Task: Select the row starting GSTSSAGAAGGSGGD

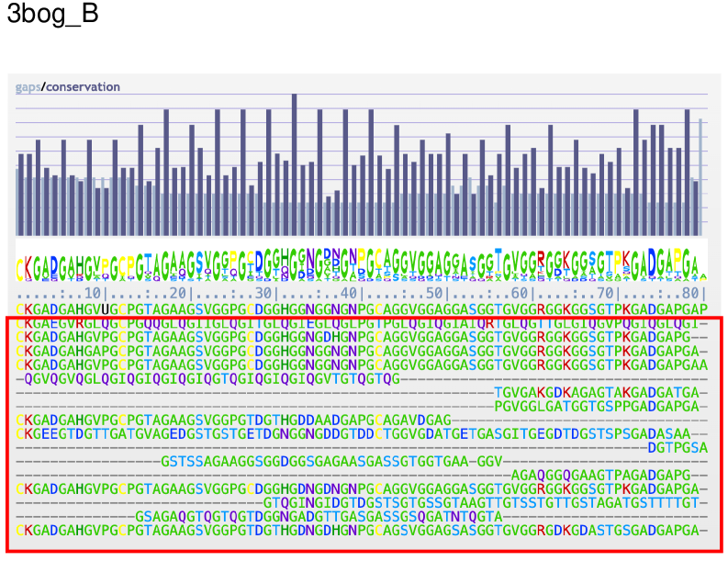Action: pos(362,461)
